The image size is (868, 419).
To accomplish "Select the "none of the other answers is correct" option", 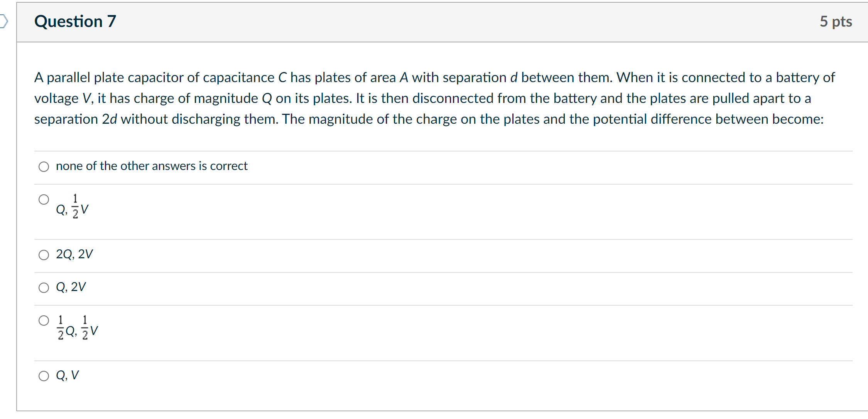I will click(x=44, y=166).
